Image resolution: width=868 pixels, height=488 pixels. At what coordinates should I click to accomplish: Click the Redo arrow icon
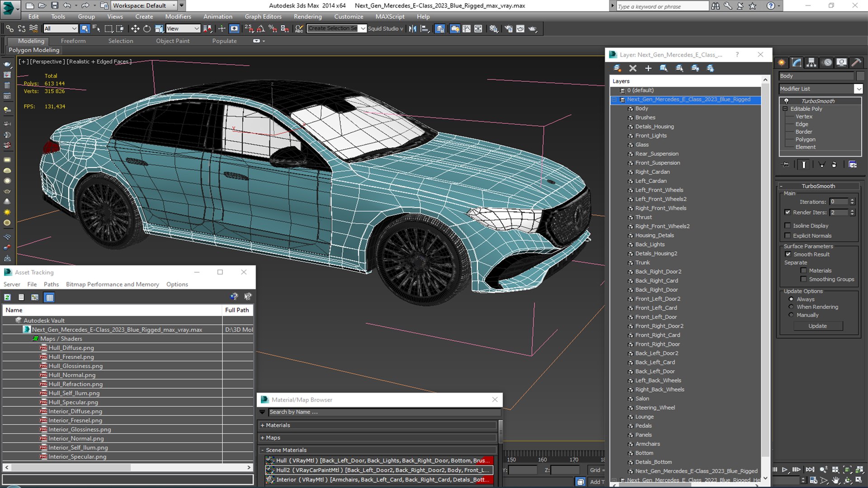pyautogui.click(x=85, y=5)
